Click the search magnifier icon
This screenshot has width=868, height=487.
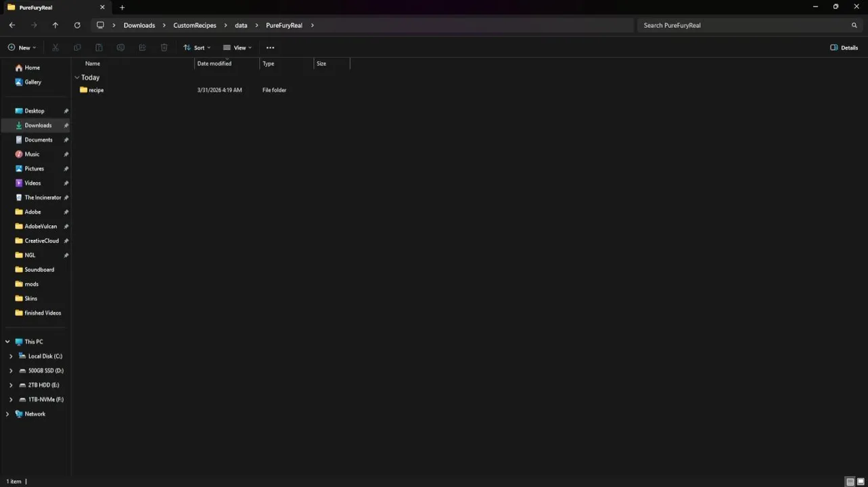click(x=854, y=25)
